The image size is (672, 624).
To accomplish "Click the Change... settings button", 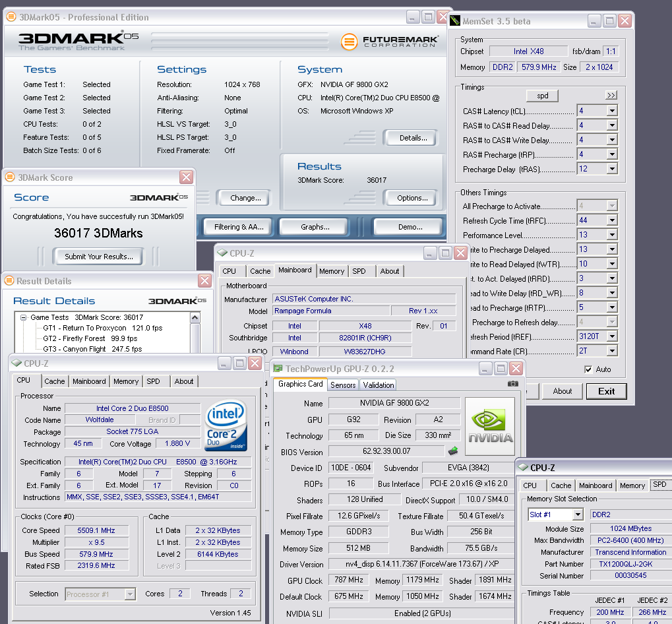I will (245, 198).
